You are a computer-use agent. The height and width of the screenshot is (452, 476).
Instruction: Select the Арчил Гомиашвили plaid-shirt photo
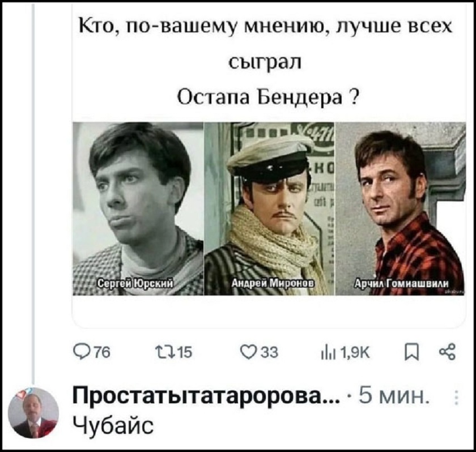[401, 208]
